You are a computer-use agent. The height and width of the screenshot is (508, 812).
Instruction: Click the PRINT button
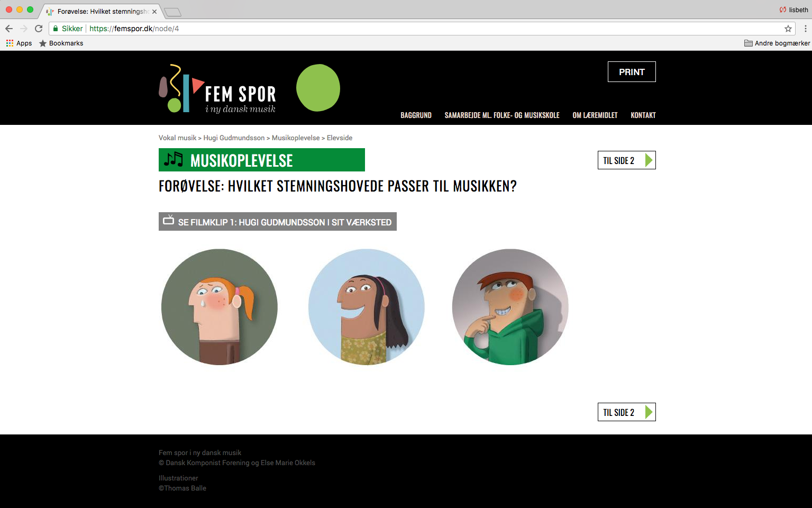point(632,72)
